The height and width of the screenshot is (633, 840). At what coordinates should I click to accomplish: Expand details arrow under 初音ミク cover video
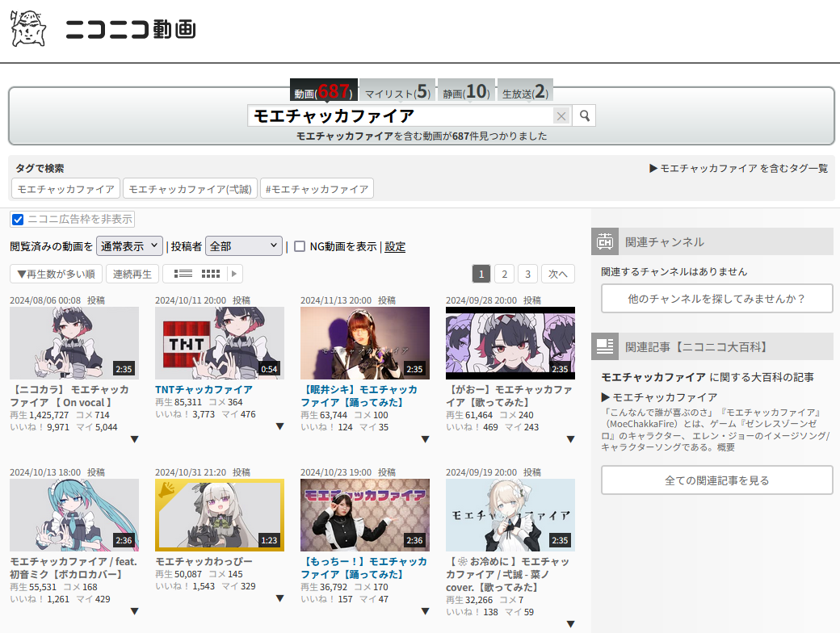point(134,611)
